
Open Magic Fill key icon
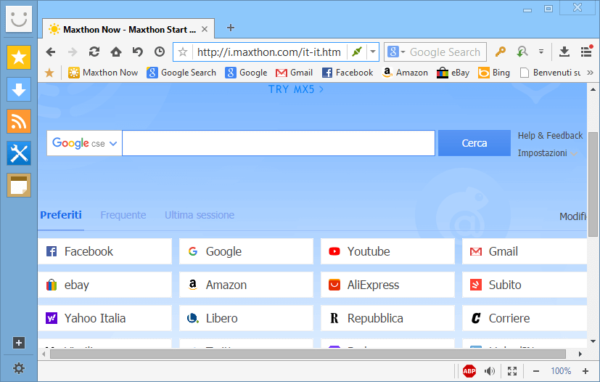500,52
